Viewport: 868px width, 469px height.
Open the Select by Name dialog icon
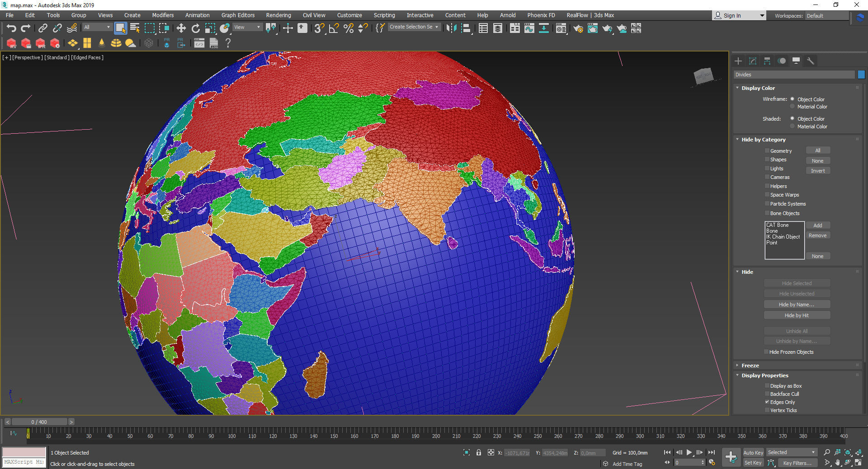pyautogui.click(x=135, y=28)
